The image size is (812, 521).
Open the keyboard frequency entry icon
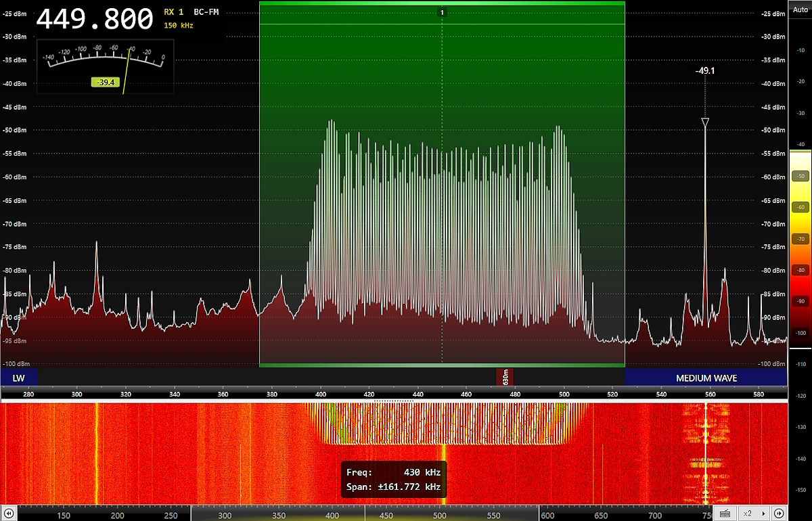point(725,514)
